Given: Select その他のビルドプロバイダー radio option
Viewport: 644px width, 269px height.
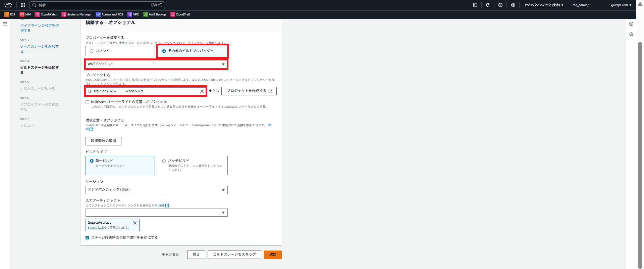Looking at the screenshot, I should pos(164,51).
